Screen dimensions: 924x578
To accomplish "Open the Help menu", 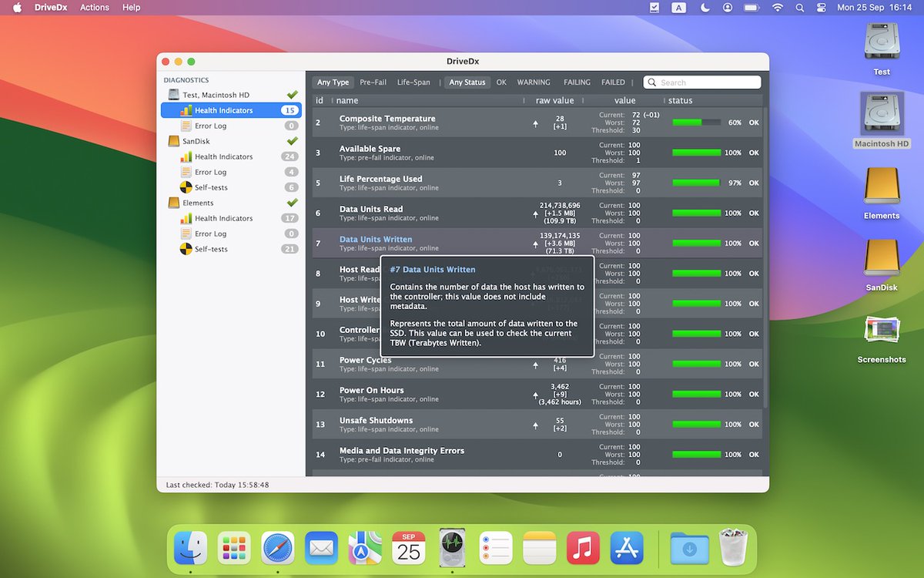I will pos(132,7).
